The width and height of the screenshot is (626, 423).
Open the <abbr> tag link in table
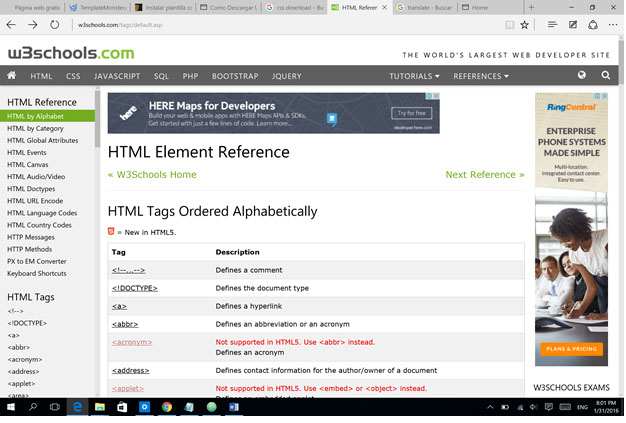pos(125,324)
